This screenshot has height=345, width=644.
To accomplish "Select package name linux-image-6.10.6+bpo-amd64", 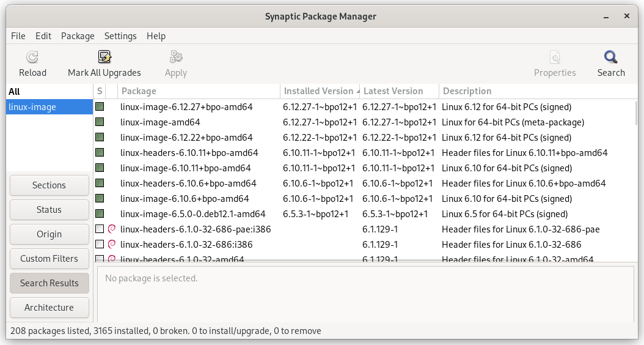I will [x=185, y=199].
